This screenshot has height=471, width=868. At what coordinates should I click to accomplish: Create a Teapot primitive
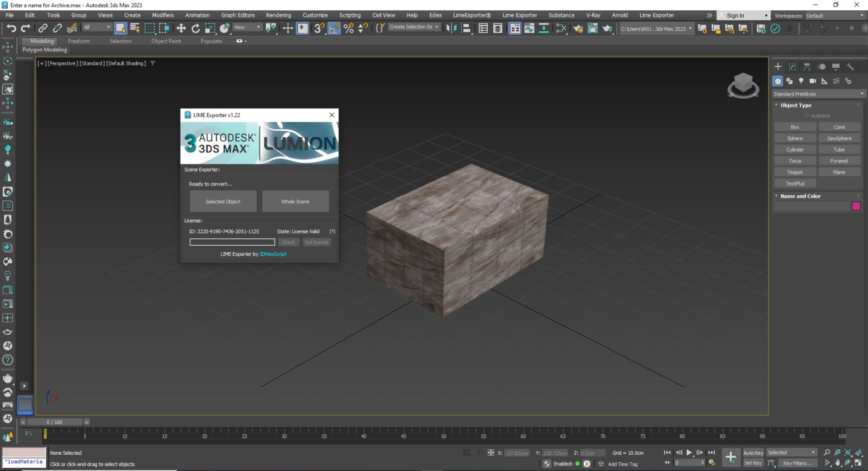[795, 172]
